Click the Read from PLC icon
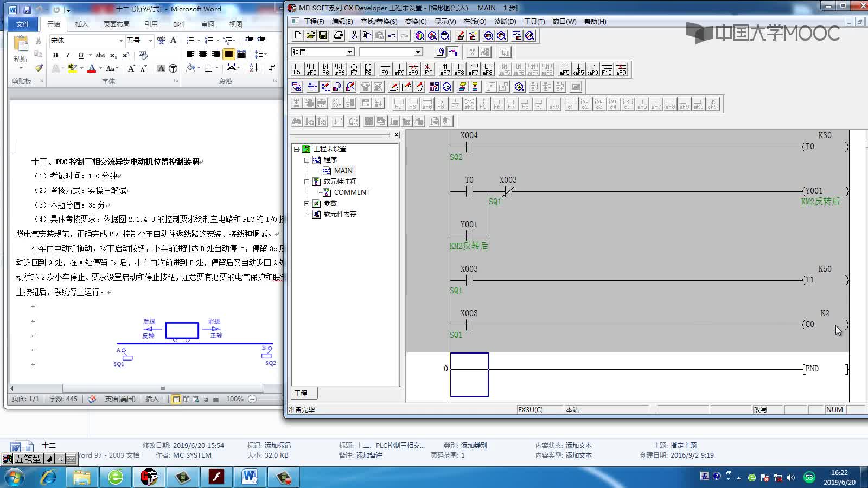The image size is (868, 488). (x=473, y=36)
